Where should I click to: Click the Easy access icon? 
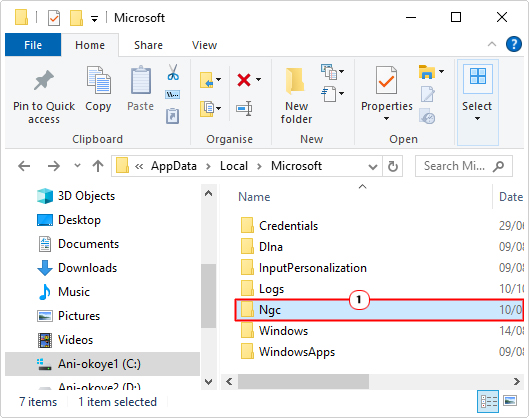(329, 93)
